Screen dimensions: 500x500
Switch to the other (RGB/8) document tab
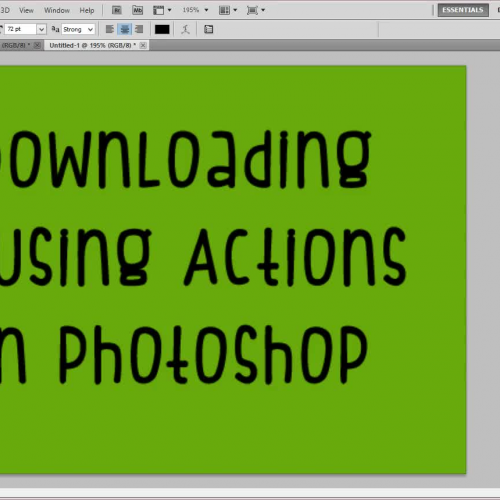[x=15, y=45]
